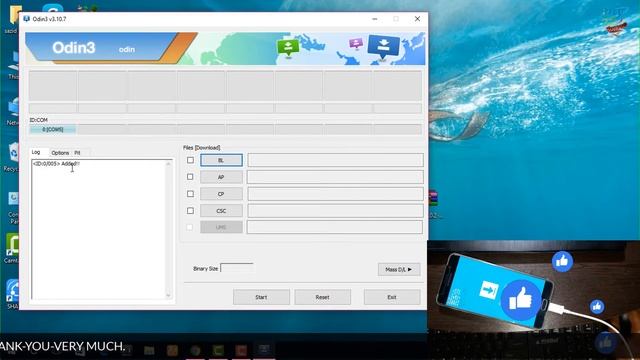Enable the BL file checkbox
This screenshot has width=640, height=360.
(190, 160)
